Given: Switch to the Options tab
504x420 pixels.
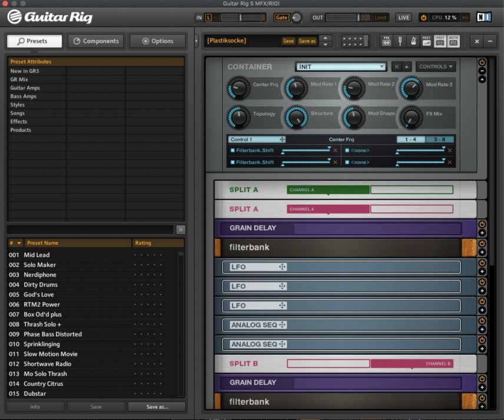Looking at the screenshot, I should point(158,41).
